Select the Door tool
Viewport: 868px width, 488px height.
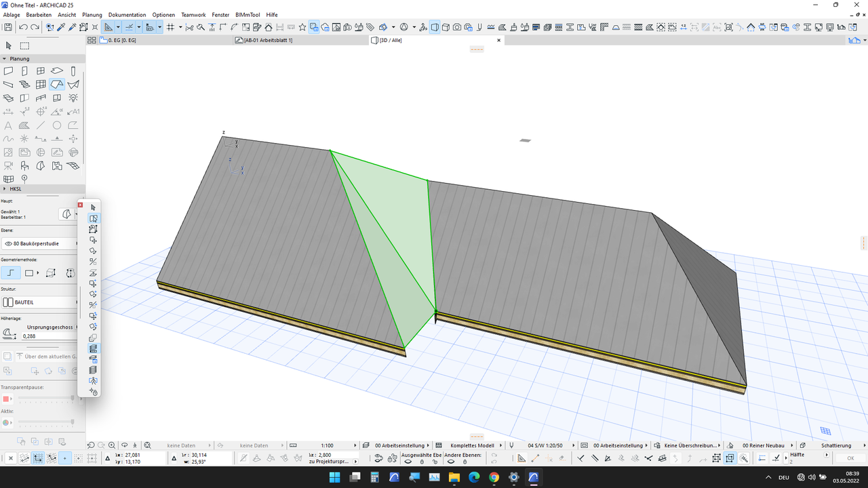click(x=24, y=70)
